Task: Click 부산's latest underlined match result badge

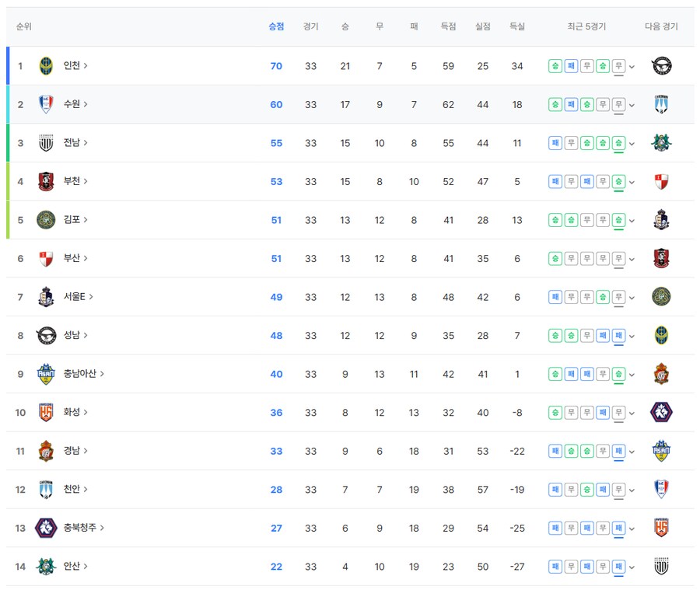Action: [x=618, y=258]
